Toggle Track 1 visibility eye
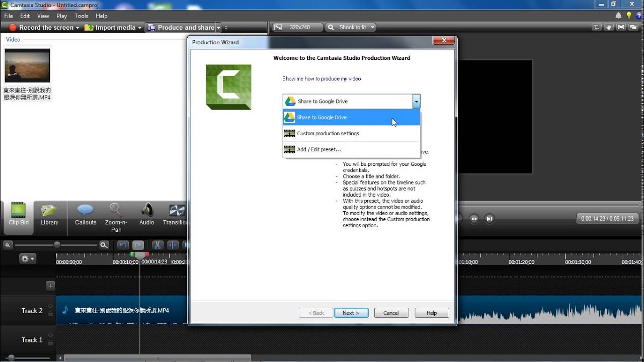This screenshot has height=362, width=644. tap(50, 336)
